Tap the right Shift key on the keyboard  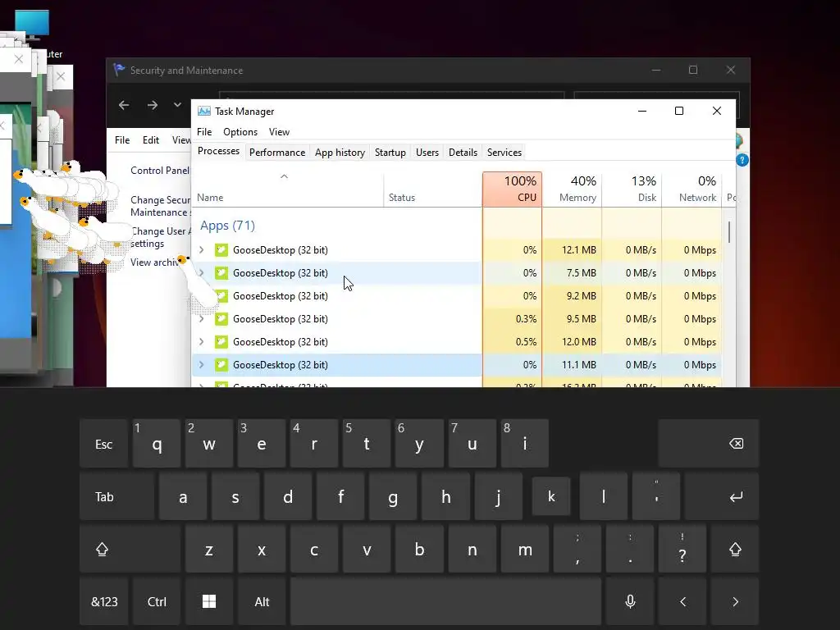click(x=735, y=549)
